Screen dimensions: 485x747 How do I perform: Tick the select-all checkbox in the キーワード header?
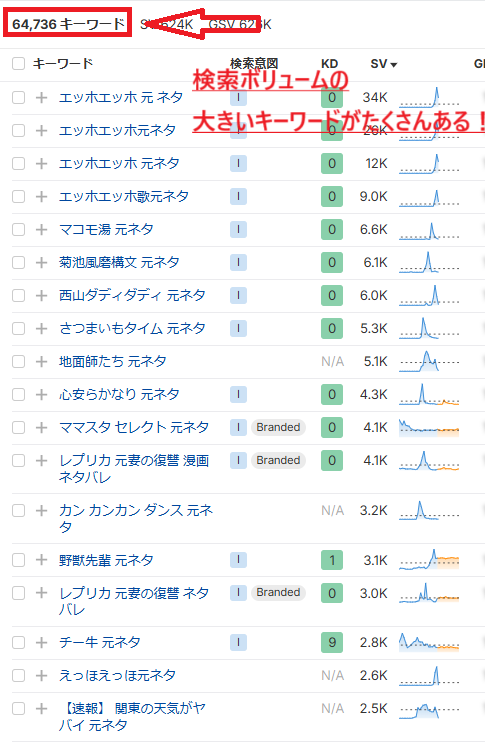click(x=19, y=64)
